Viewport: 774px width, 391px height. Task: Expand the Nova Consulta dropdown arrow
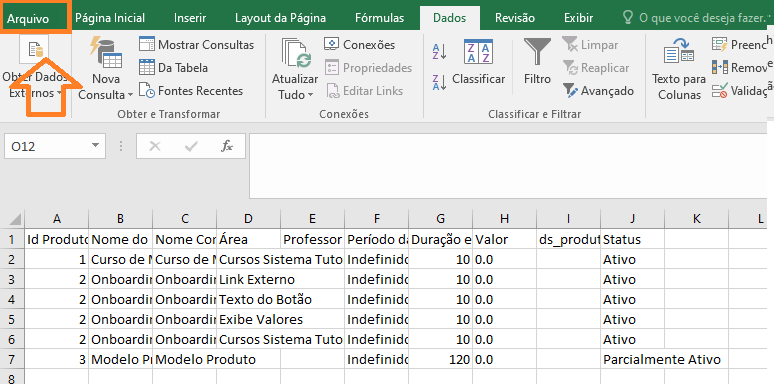pos(130,95)
